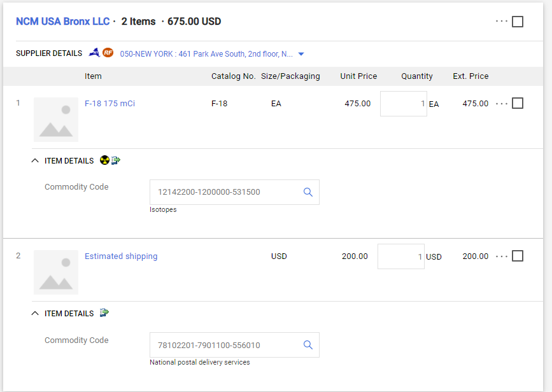The width and height of the screenshot is (552, 392).
Task: Open the F-18 175 mCi item link
Action: point(110,104)
